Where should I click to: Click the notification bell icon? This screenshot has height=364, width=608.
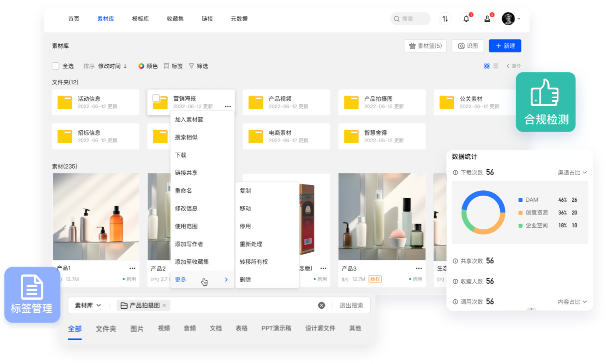(466, 19)
